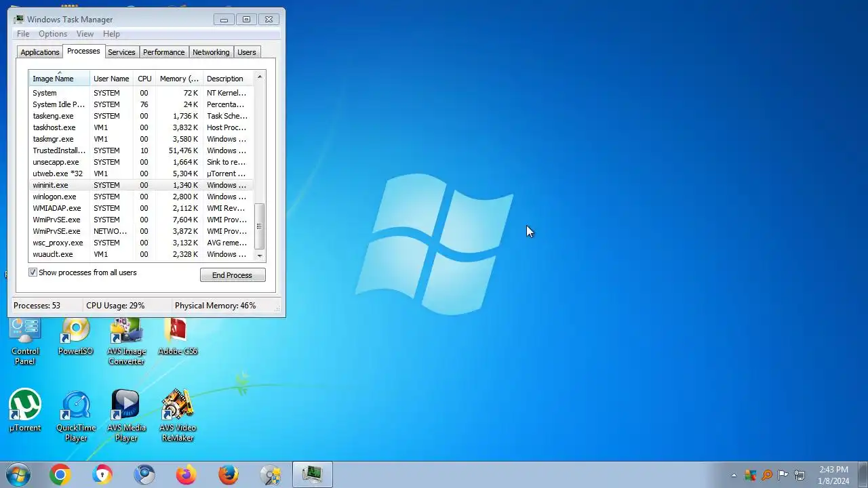Select the AVS Media Player shortcut
Screen dimensions: 868x488
click(126, 416)
